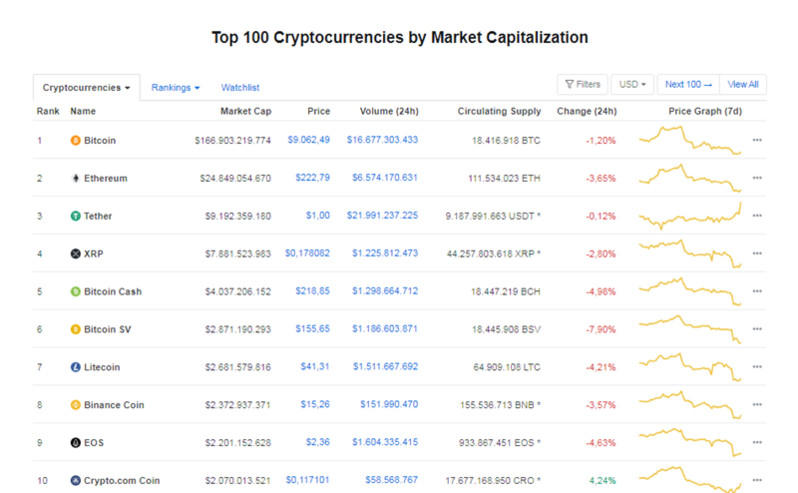Expand the Cryptocurrencies dropdown tab
The height and width of the screenshot is (493, 798).
(86, 88)
